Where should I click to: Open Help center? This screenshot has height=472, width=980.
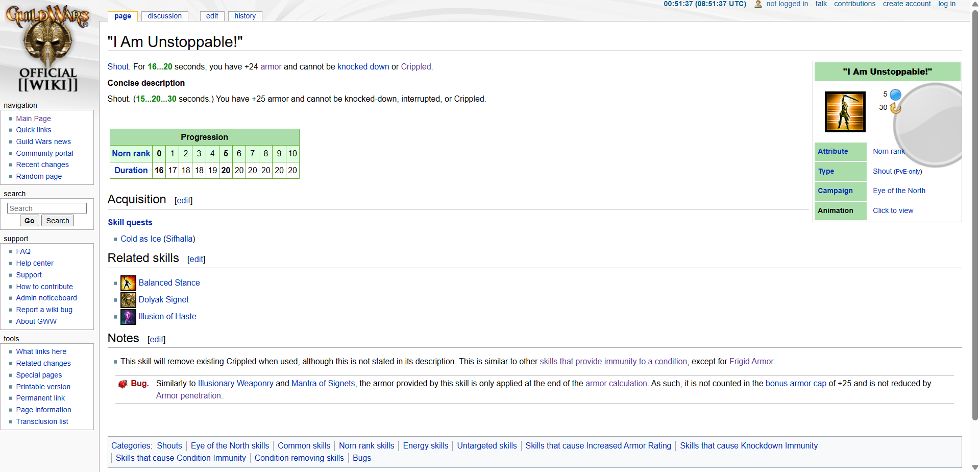35,263
